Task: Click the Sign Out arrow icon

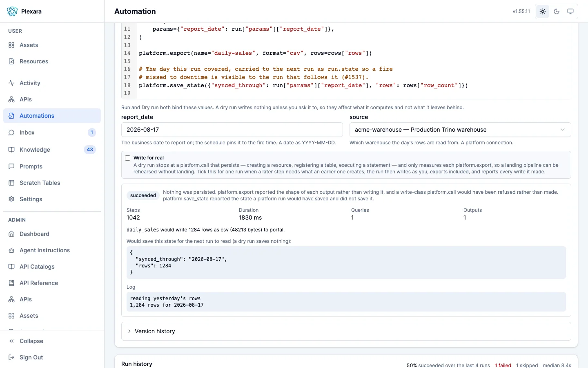Action: coord(11,357)
